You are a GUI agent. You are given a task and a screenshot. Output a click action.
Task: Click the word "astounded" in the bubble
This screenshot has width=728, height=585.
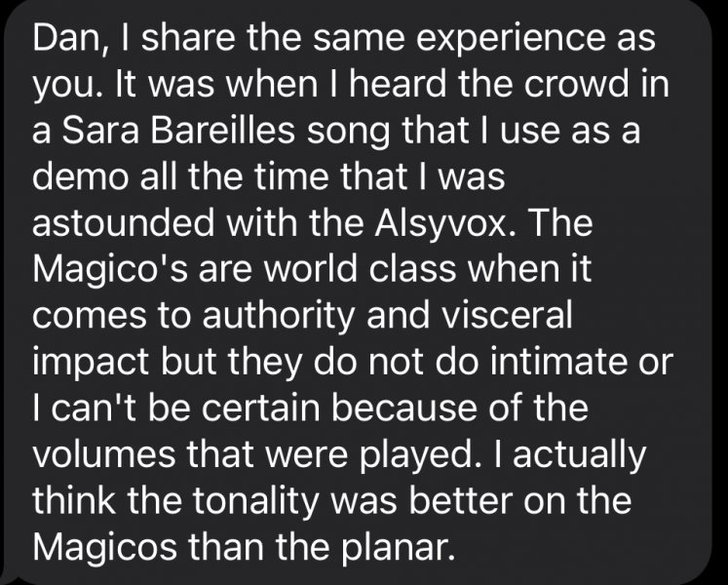pos(124,222)
